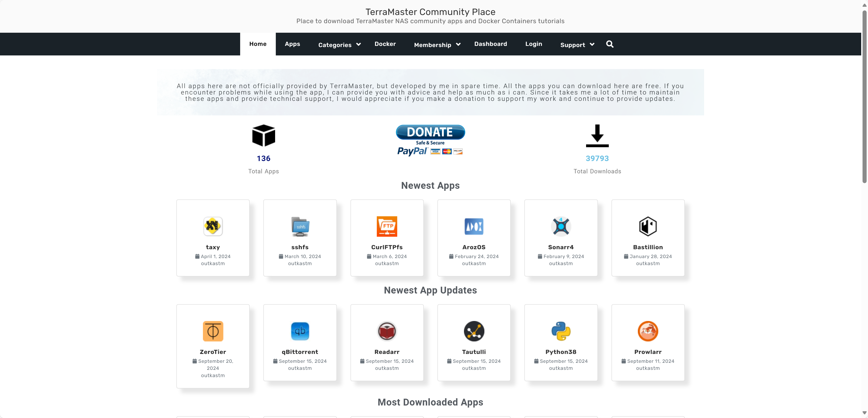Click the scrollbar down arrow

(x=864, y=413)
